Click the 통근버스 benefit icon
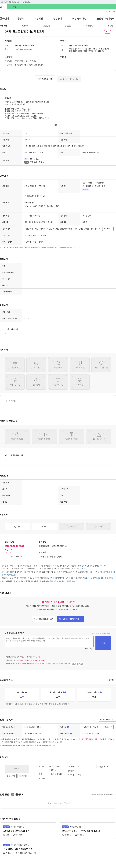The image size is (116, 868). pyautogui.click(x=14, y=365)
